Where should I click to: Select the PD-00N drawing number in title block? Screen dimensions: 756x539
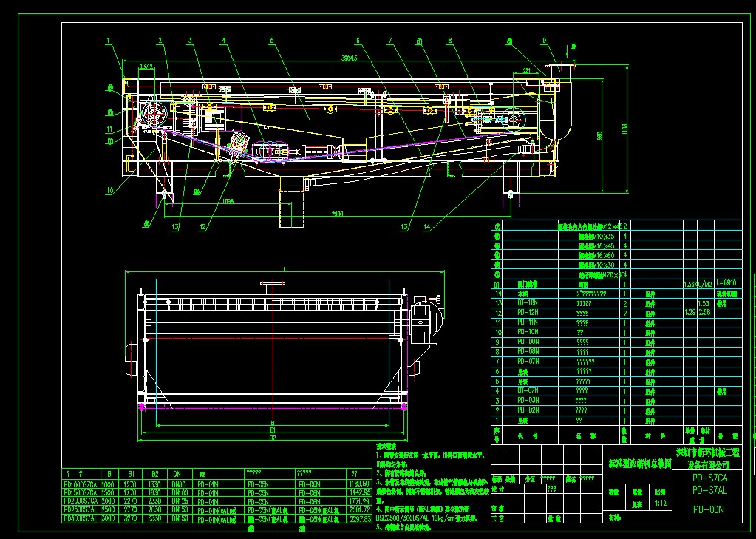click(708, 509)
